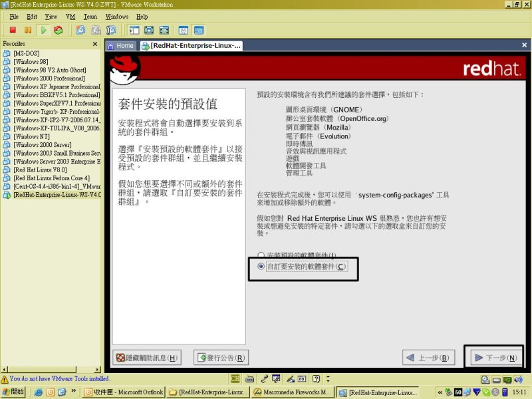Viewport: 532px width, 399px height.
Task: Select [RedHat-Enterprise-Linux-WS-V4.0] in Favorites
Action: point(57,195)
